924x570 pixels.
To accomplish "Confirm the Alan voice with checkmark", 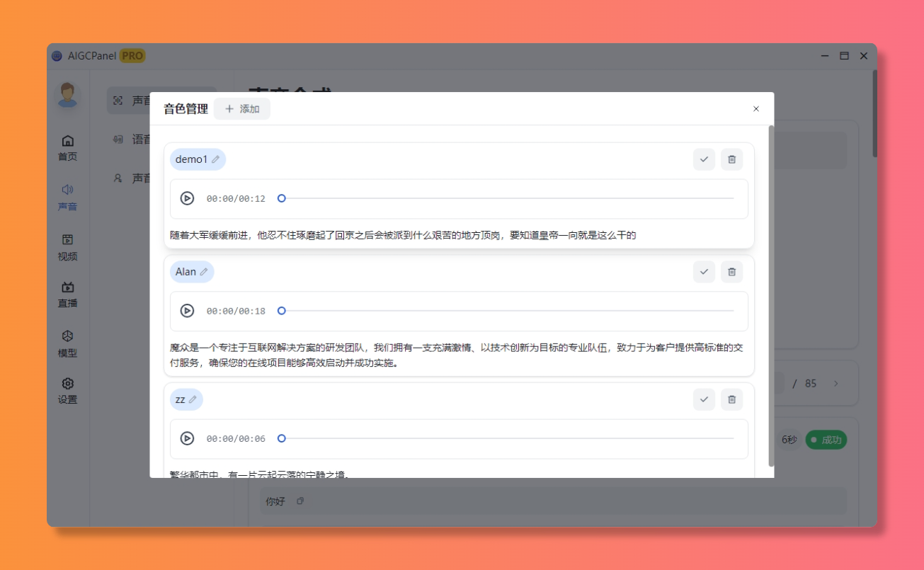I will tap(704, 272).
